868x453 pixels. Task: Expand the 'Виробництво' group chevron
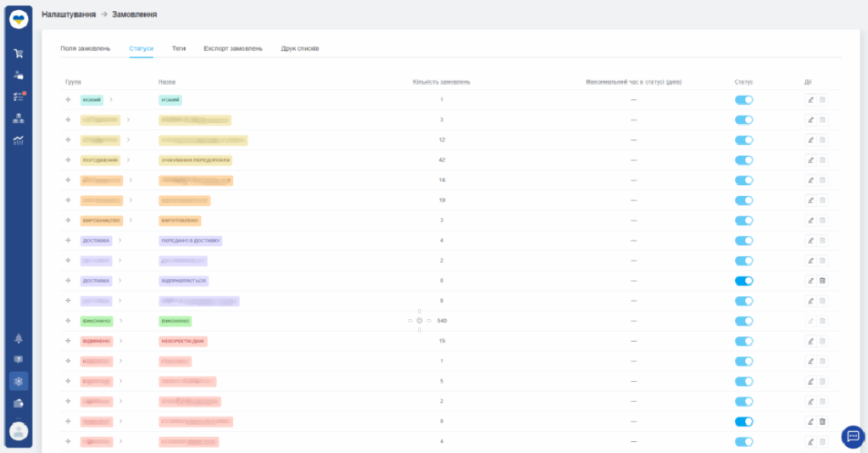coord(131,221)
